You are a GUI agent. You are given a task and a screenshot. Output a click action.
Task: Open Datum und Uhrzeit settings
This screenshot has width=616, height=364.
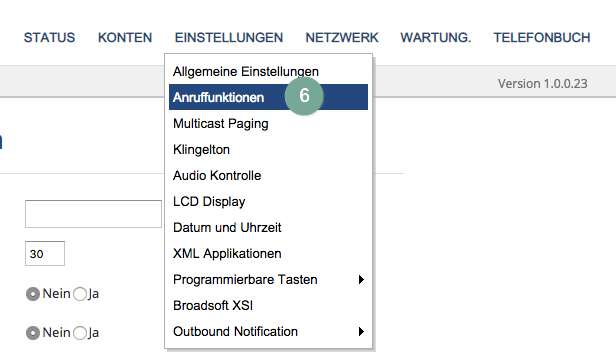click(x=268, y=227)
